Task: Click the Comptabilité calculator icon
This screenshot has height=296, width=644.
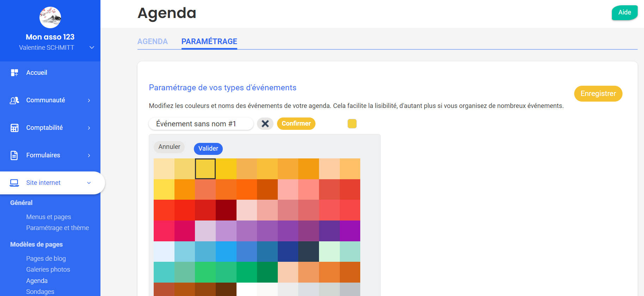Action: pos(14,128)
